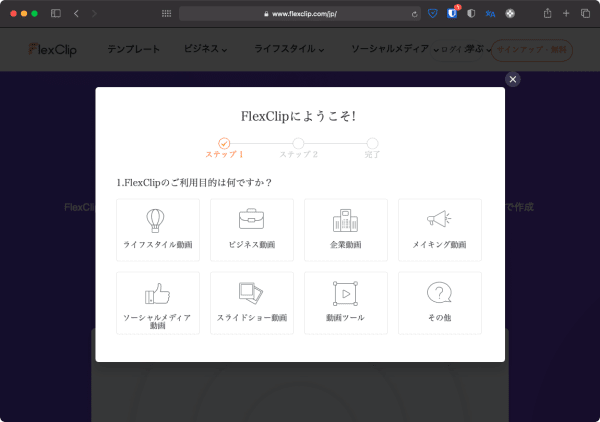Viewport: 600px width, 422px height.
Task: Share the current page
Action: [x=548, y=13]
